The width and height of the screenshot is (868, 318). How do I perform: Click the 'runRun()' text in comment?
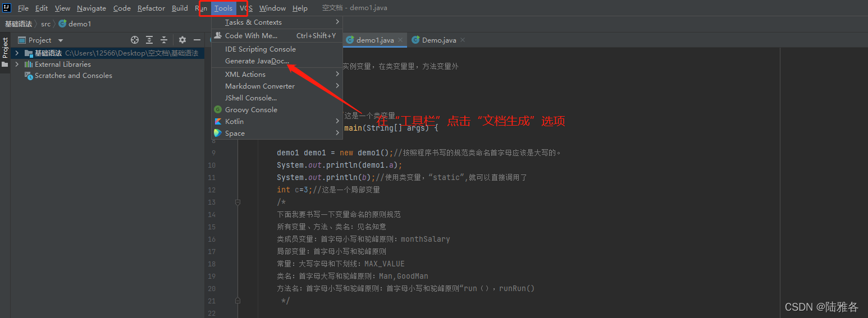click(x=517, y=288)
